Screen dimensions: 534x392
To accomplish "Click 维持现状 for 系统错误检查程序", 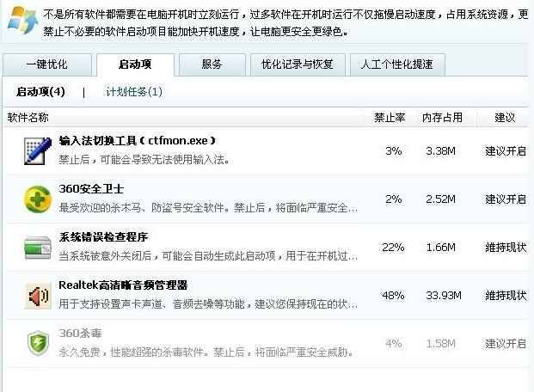I will click(x=506, y=247).
